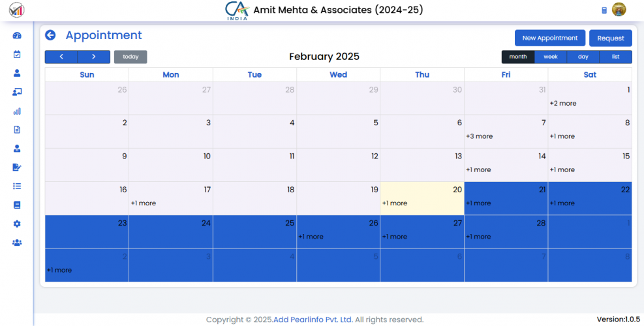Click the user with tie icon in sidebar

(x=17, y=149)
